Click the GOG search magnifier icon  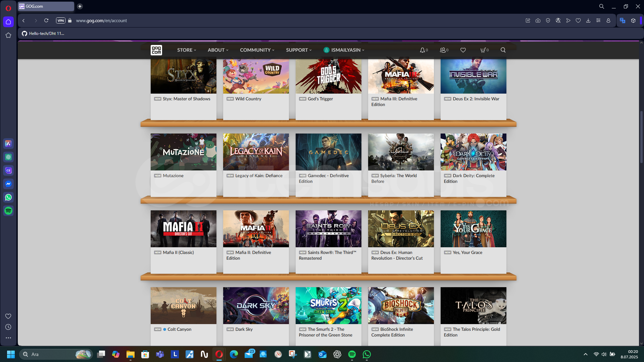click(x=503, y=50)
